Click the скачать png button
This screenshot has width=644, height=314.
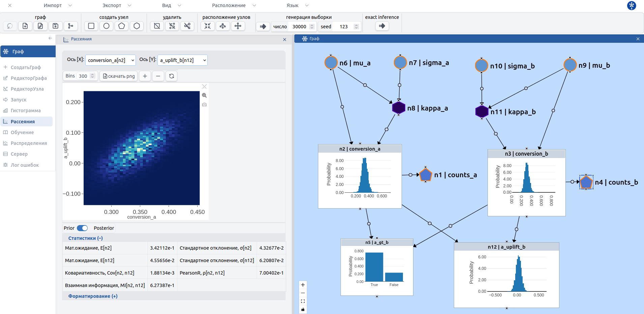point(119,76)
